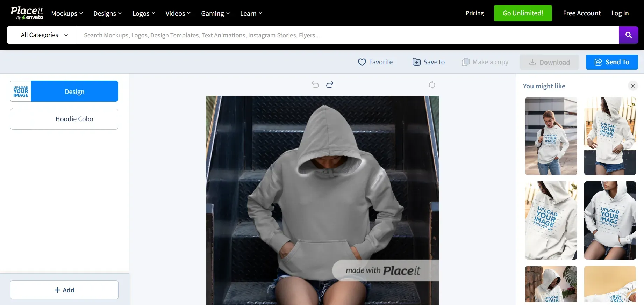Expand the Videos menu

[178, 13]
